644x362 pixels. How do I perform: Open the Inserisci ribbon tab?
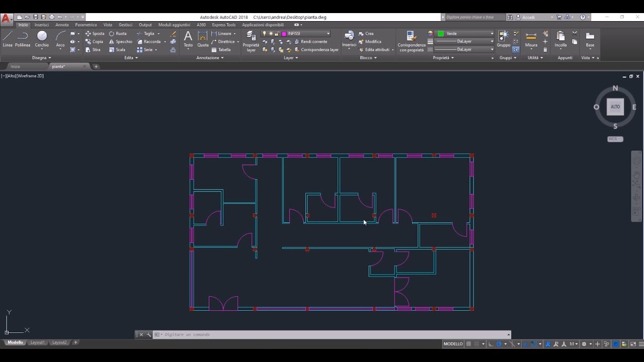pyautogui.click(x=42, y=25)
